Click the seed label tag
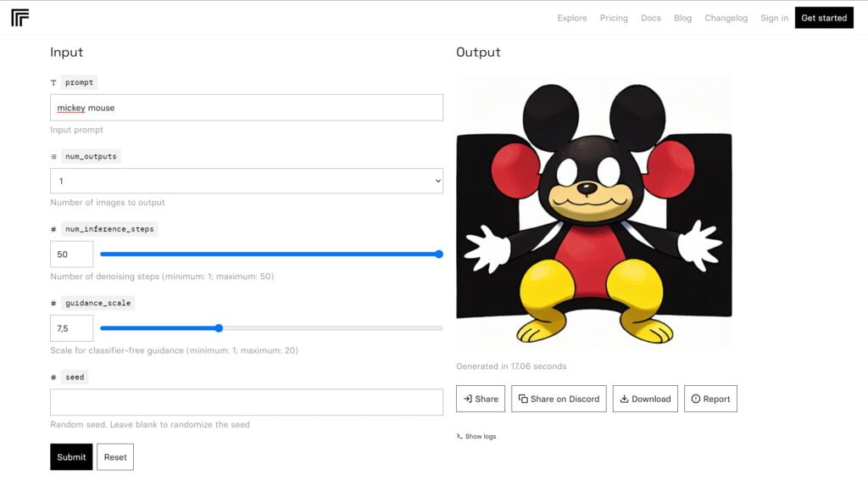Screen dimensions: 868x481 75,378
